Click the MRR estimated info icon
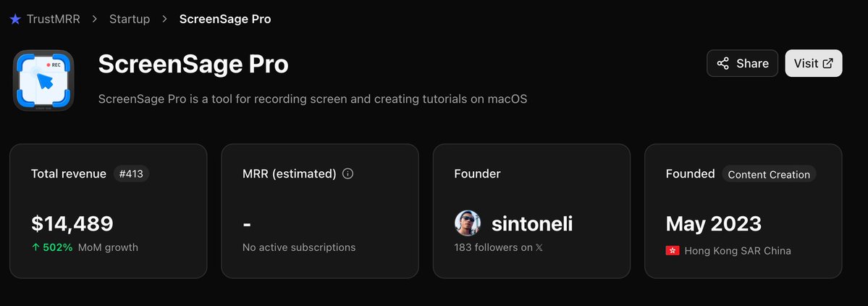Image resolution: width=868 pixels, height=306 pixels. 347,174
